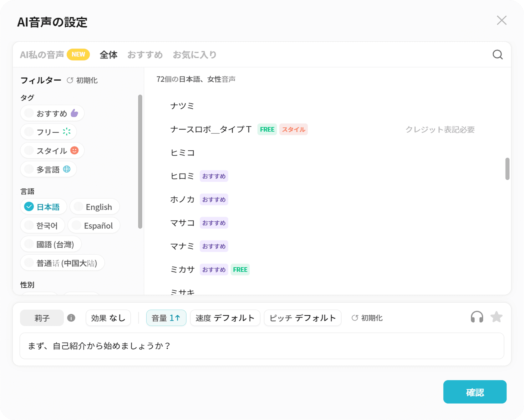The height and width of the screenshot is (420, 524).
Task: Toggle the おすすめ thumbs-up tag filter
Action: click(52, 113)
